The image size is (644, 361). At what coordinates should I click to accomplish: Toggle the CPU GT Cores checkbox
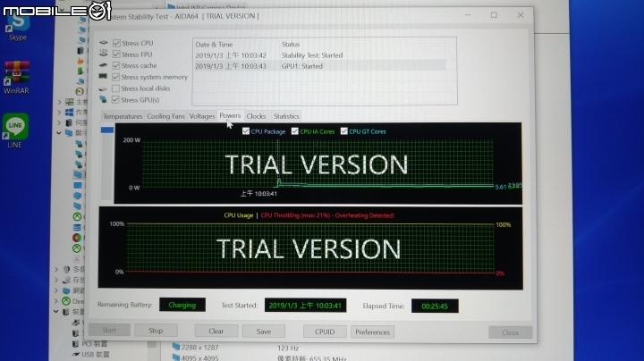point(343,131)
